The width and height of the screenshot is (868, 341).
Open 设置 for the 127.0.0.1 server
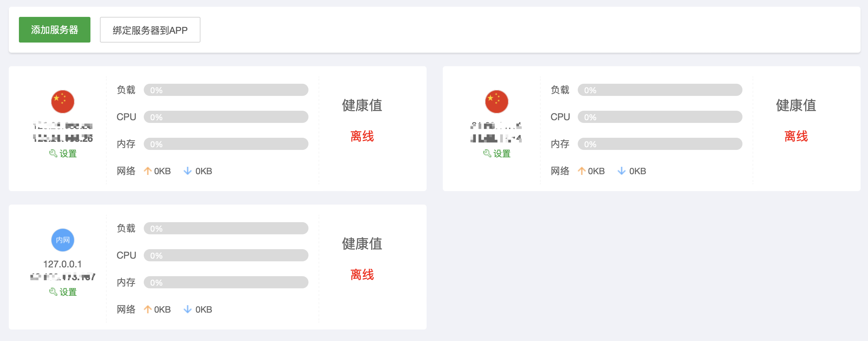[x=63, y=292]
